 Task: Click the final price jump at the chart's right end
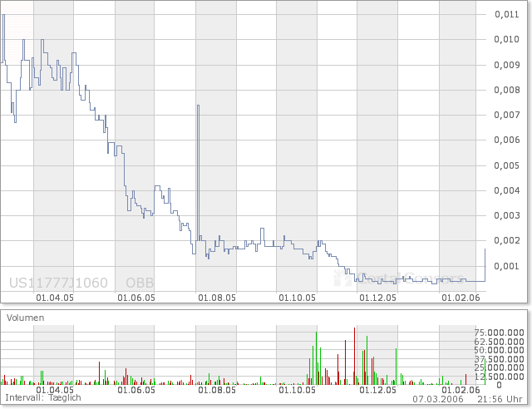click(485, 262)
